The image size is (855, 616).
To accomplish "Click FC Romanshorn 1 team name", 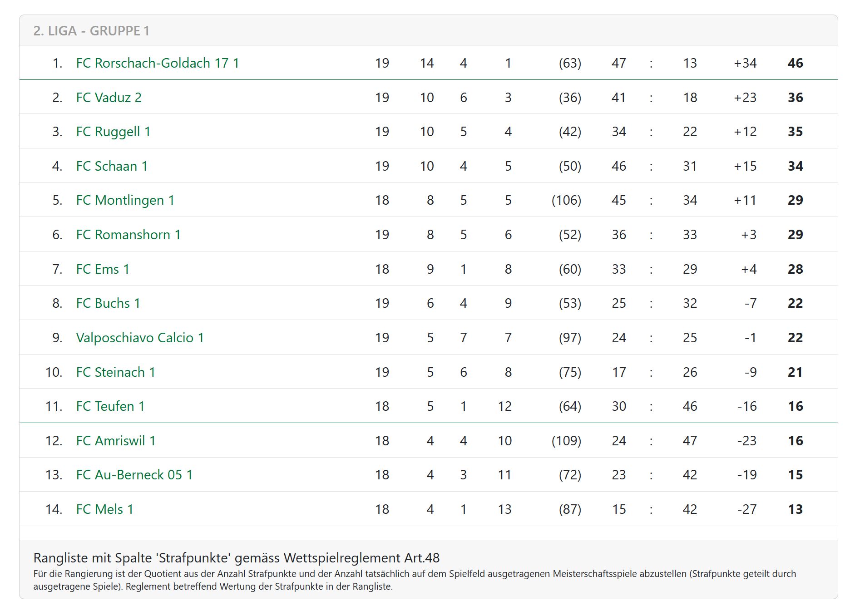I will tap(128, 235).
